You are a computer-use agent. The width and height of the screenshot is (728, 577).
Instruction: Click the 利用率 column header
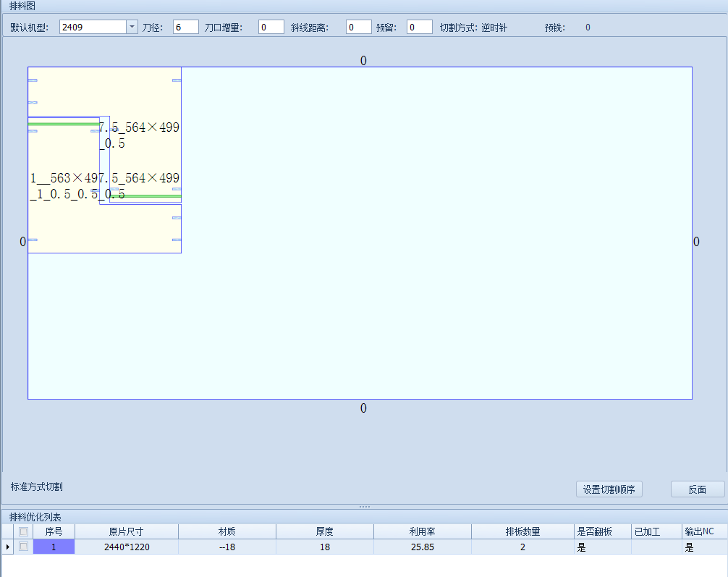pyautogui.click(x=422, y=531)
